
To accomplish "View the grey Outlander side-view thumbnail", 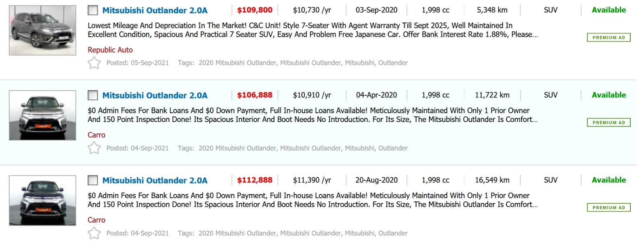I will point(42,30).
